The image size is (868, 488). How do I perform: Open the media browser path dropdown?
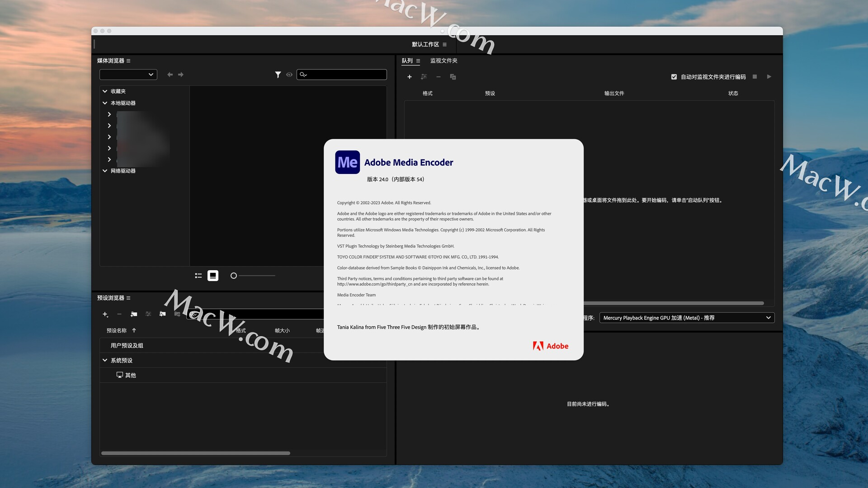coord(128,75)
